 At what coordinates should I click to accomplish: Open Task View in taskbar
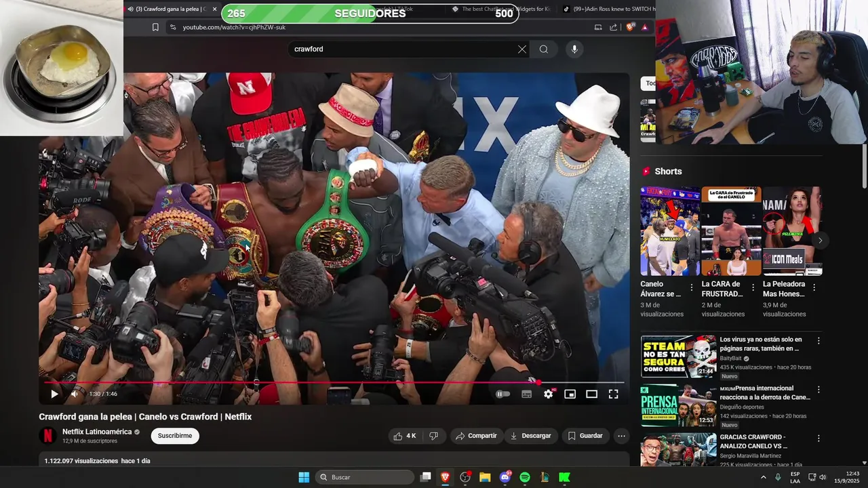point(425,477)
